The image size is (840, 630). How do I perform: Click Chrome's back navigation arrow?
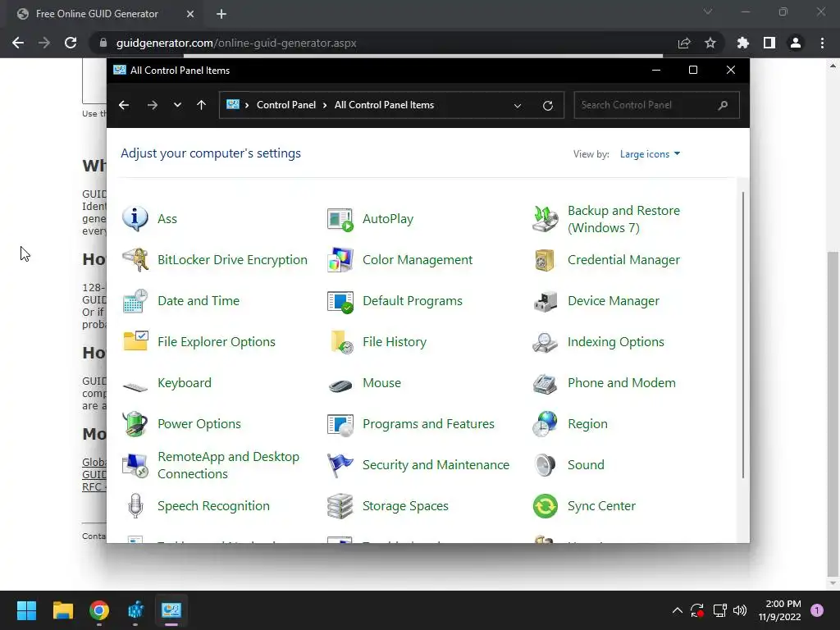18,43
